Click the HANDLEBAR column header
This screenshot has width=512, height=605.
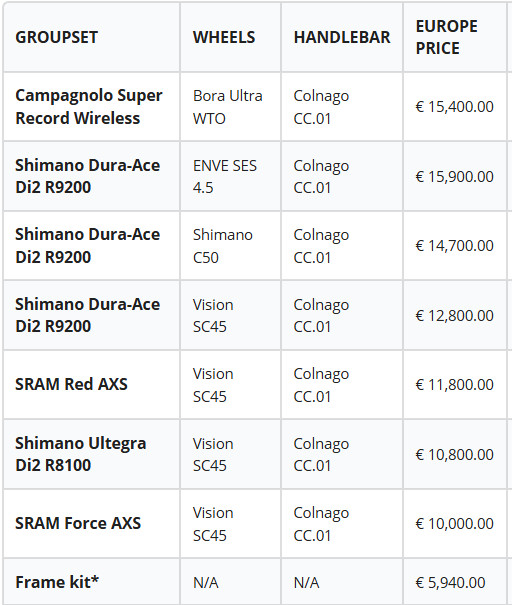(x=342, y=37)
